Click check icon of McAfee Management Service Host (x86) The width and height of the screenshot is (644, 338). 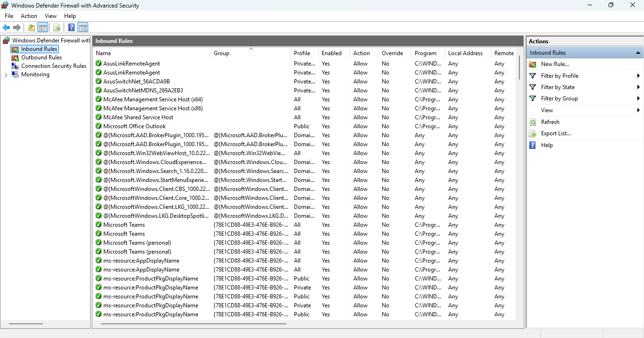click(x=99, y=108)
